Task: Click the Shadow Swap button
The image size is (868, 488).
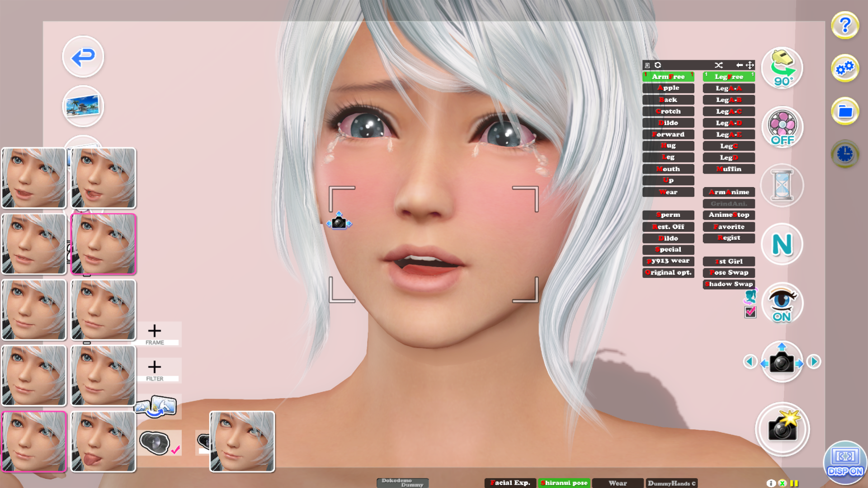Action: point(729,284)
